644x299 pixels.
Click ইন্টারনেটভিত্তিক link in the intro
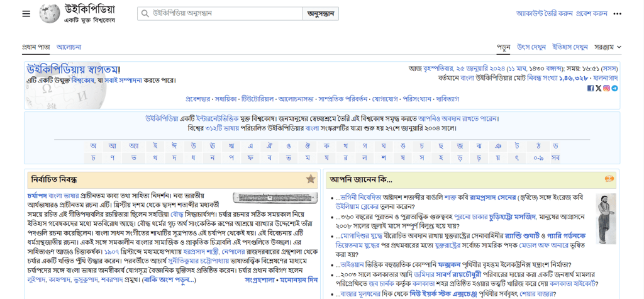click(x=217, y=119)
